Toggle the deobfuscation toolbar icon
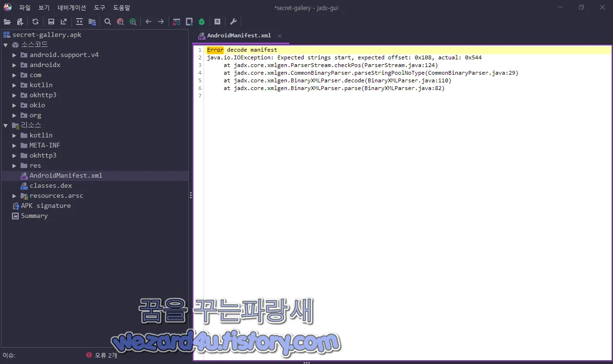613x364 pixels. pos(177,22)
